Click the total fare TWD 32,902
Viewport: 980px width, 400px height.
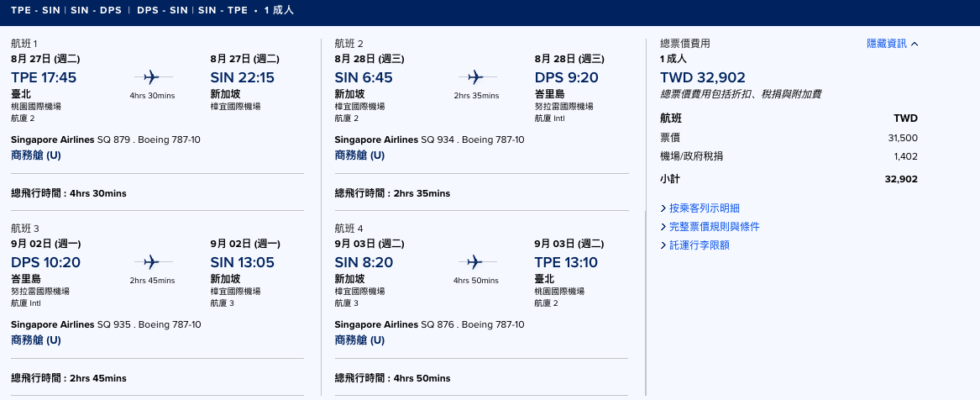[x=703, y=77]
